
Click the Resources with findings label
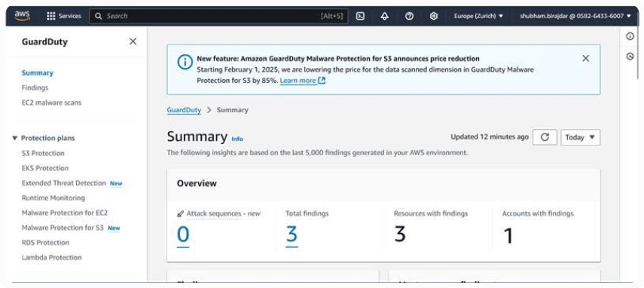coord(431,213)
